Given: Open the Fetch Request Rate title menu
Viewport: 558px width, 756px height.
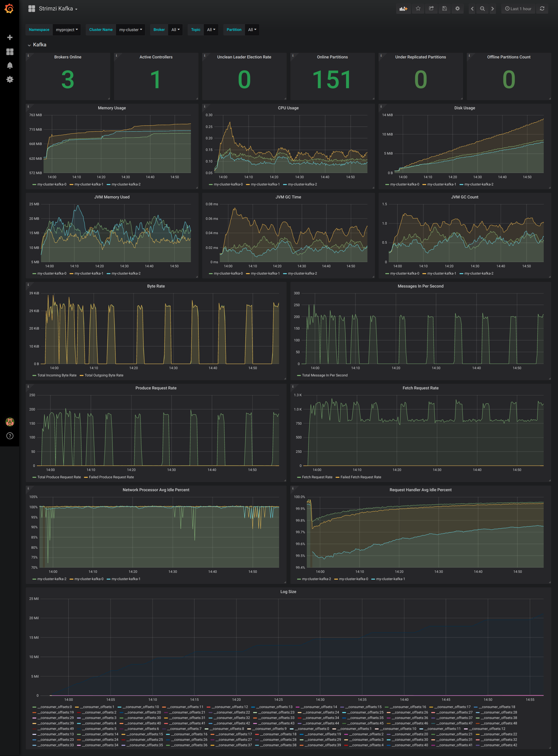Looking at the screenshot, I should coord(421,388).
